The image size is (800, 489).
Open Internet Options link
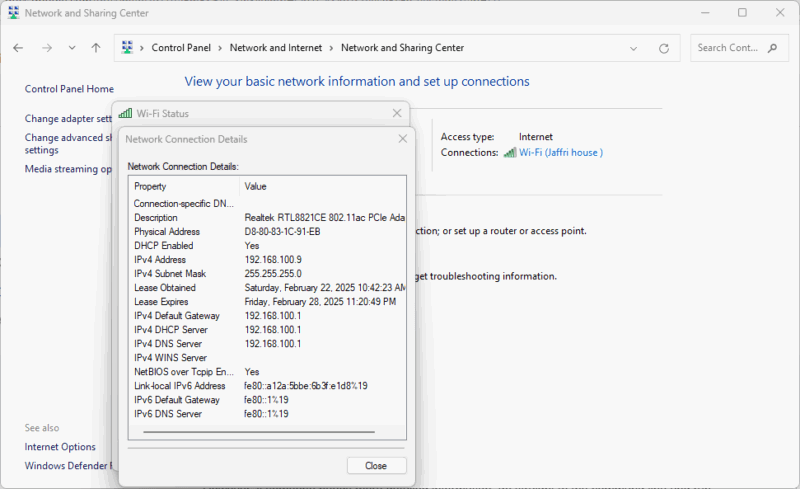point(60,447)
